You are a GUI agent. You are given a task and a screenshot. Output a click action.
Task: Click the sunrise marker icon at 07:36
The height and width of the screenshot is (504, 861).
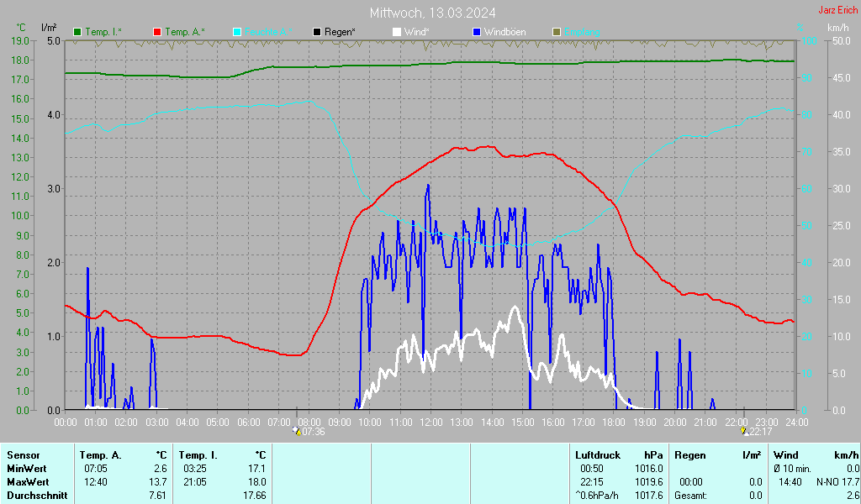tap(296, 431)
